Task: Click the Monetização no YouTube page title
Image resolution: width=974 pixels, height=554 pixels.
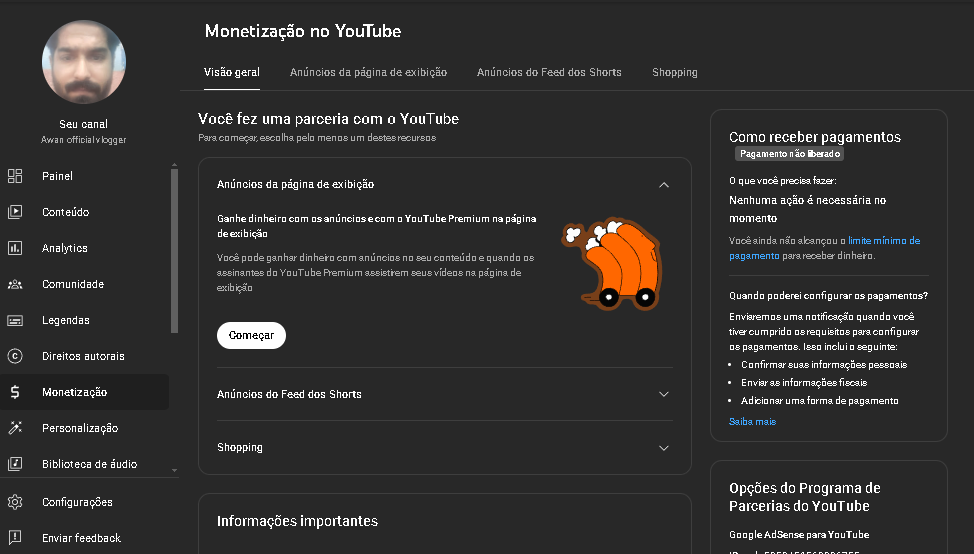Action: (303, 31)
